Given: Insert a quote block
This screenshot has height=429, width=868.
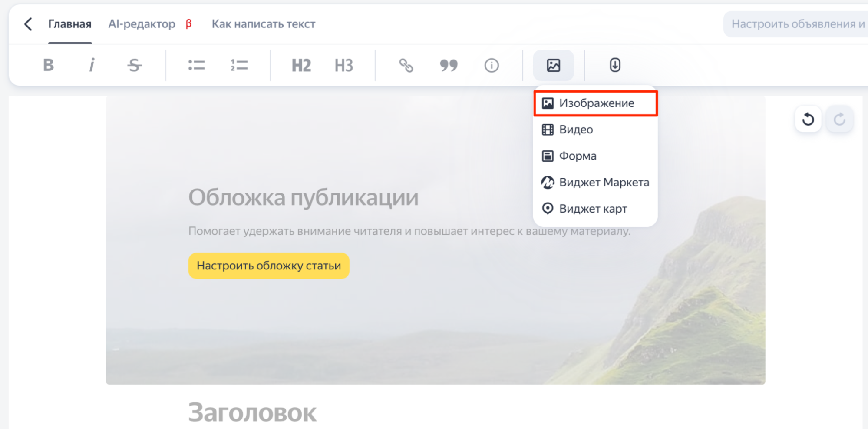Looking at the screenshot, I should coord(449,65).
